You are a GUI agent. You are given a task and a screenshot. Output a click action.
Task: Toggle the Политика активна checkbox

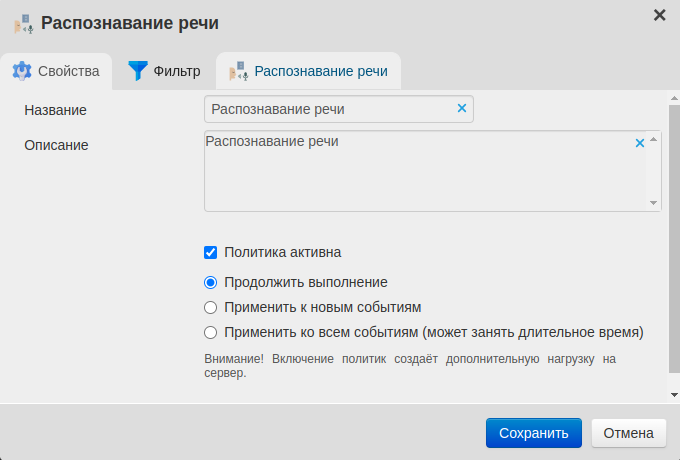pyautogui.click(x=211, y=253)
